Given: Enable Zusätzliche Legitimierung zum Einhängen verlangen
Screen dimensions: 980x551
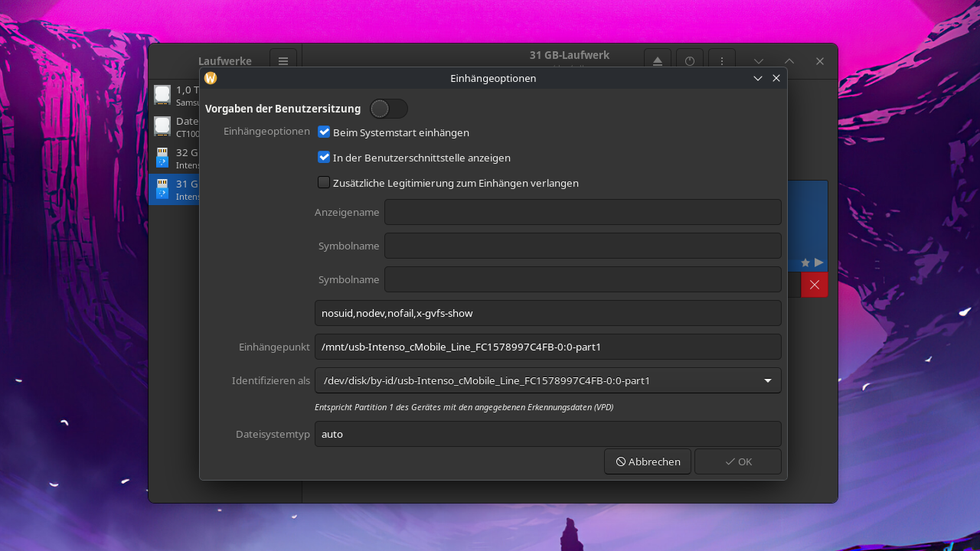Looking at the screenshot, I should pos(324,183).
